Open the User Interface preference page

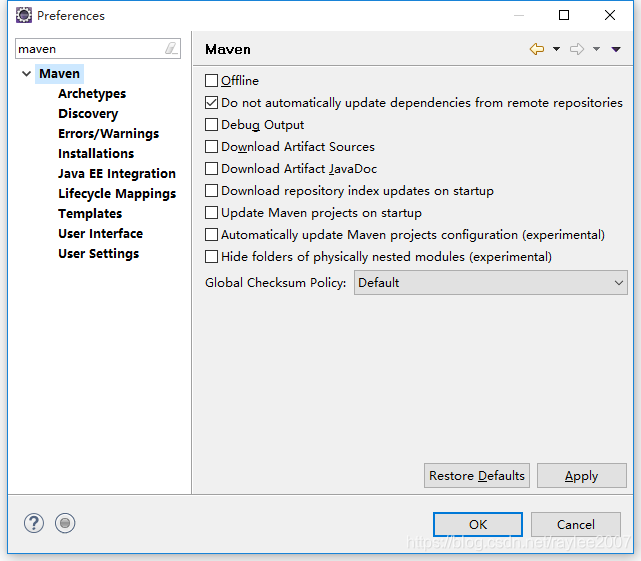(x=101, y=234)
